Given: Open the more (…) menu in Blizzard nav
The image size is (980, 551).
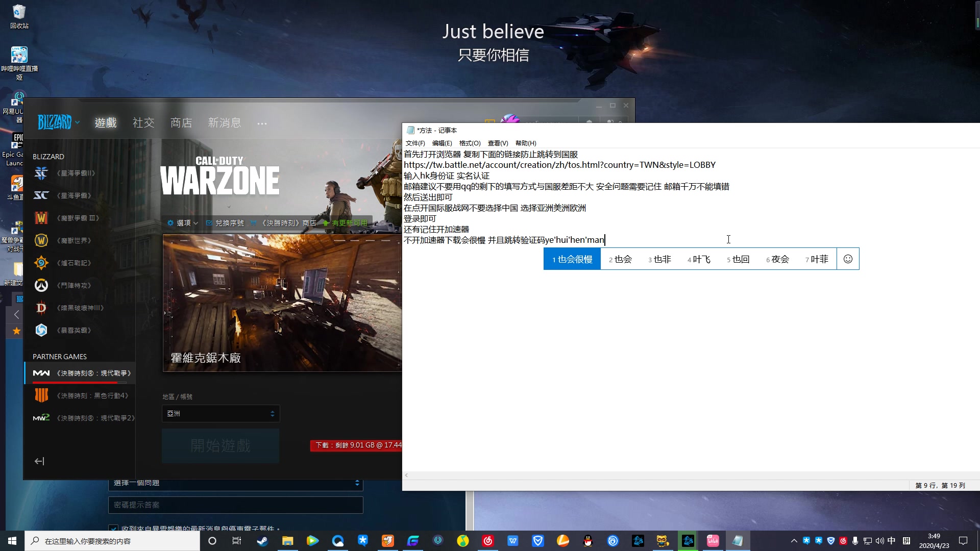Looking at the screenshot, I should 262,123.
